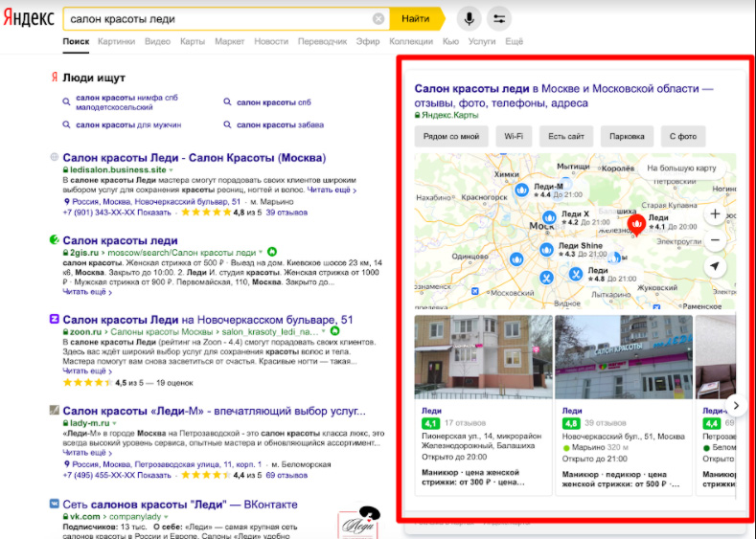Click На большую карту button
Screen dimensions: 756x539
pos(681,168)
